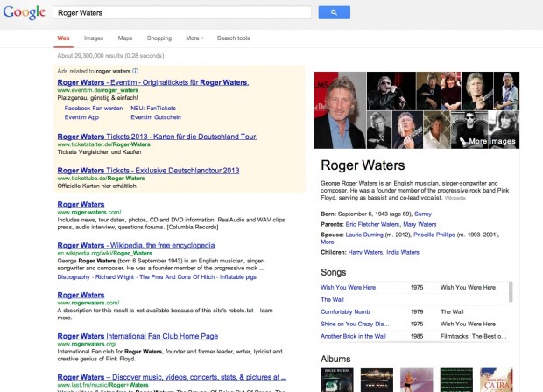Open Tickets 2013 Deutschland Tour ad
The height and width of the screenshot is (392, 543).
click(158, 136)
